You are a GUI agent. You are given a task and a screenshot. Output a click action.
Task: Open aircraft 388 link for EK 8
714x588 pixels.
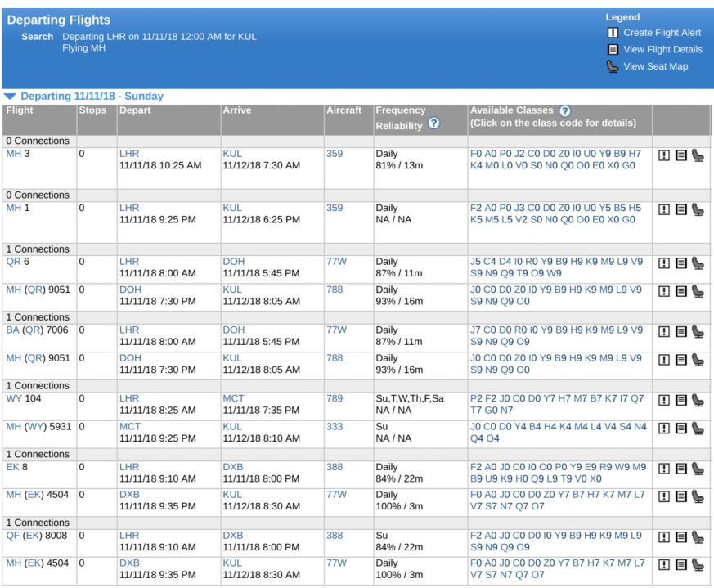335,467
